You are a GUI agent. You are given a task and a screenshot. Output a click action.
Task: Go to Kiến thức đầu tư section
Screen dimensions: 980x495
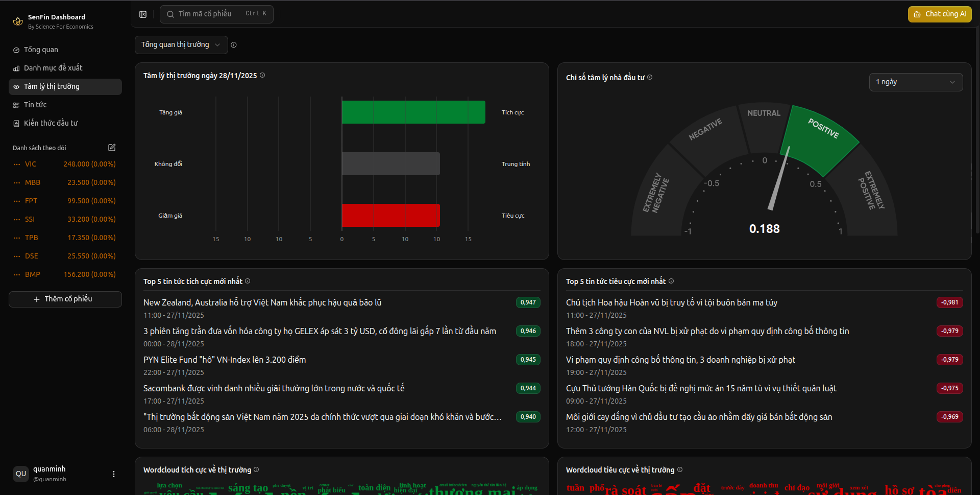click(x=51, y=123)
